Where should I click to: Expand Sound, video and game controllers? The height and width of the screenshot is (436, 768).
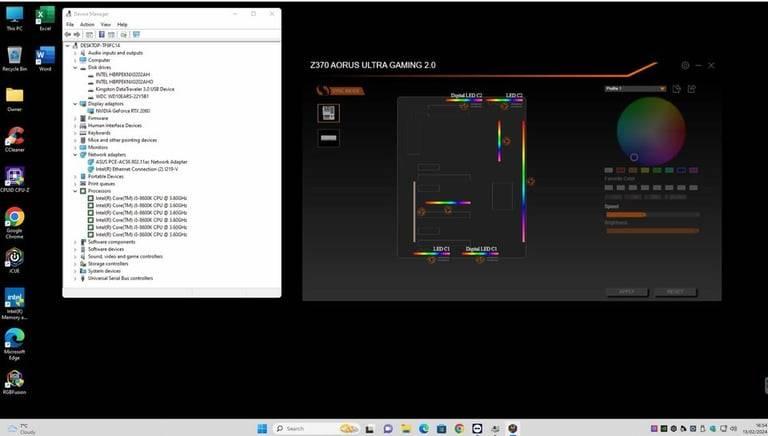point(75,257)
